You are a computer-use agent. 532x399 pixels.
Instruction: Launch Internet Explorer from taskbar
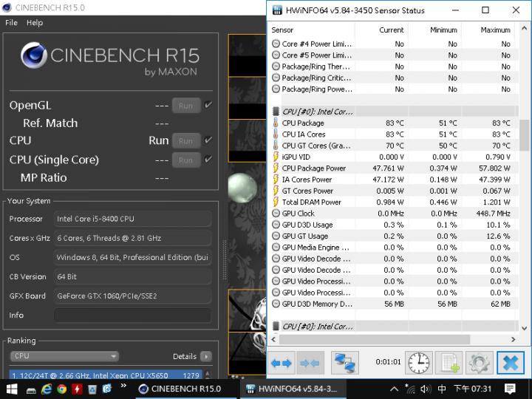pos(46,389)
